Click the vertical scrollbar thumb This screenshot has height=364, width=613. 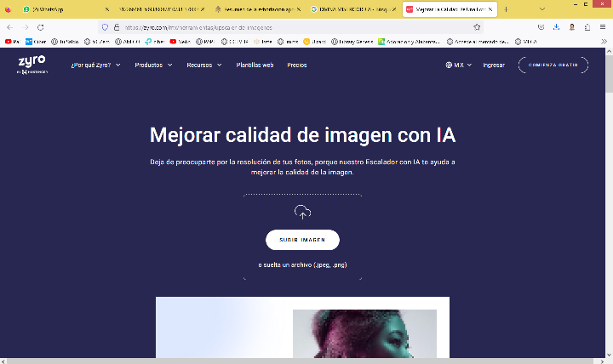609,74
